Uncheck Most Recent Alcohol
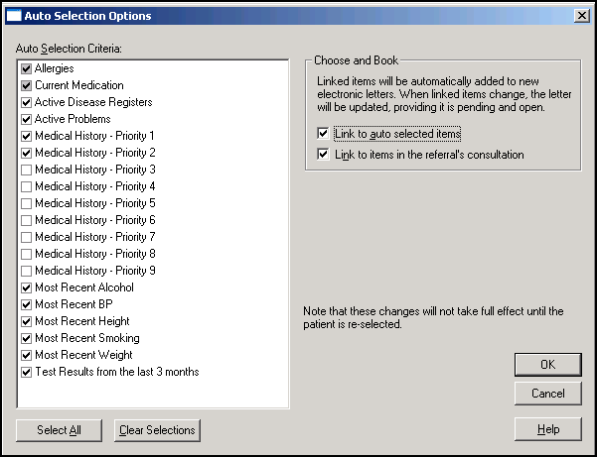This screenshot has width=597, height=457. point(26,288)
